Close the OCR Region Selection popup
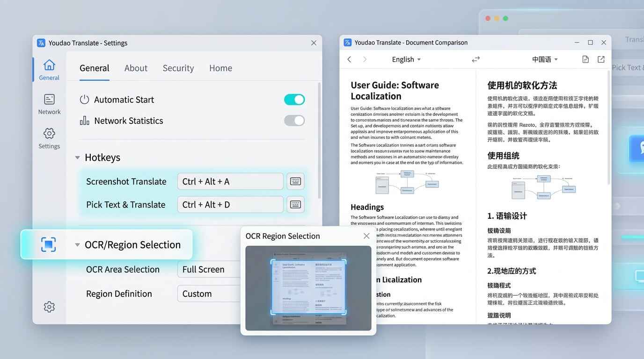Image resolution: width=644 pixels, height=359 pixels. click(x=366, y=236)
